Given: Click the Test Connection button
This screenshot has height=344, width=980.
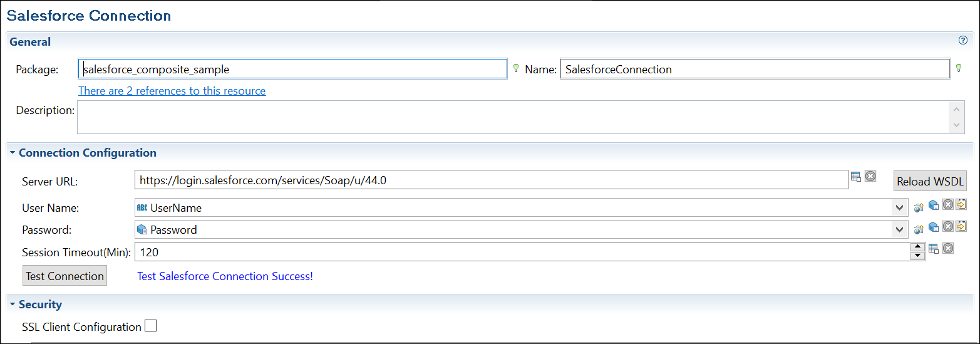Looking at the screenshot, I should pyautogui.click(x=64, y=276).
